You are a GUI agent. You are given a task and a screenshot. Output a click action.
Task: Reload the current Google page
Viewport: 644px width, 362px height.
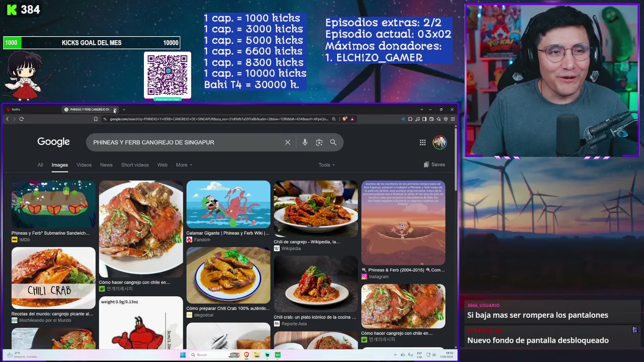[x=22, y=119]
